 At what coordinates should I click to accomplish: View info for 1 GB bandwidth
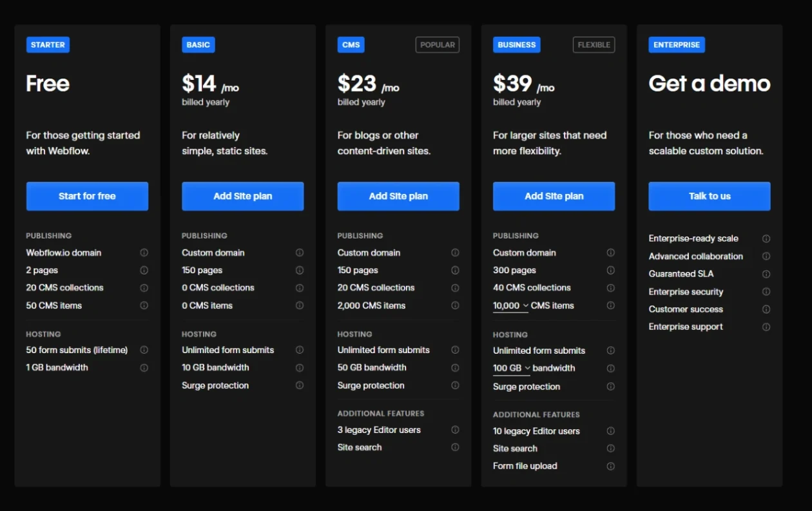click(144, 368)
